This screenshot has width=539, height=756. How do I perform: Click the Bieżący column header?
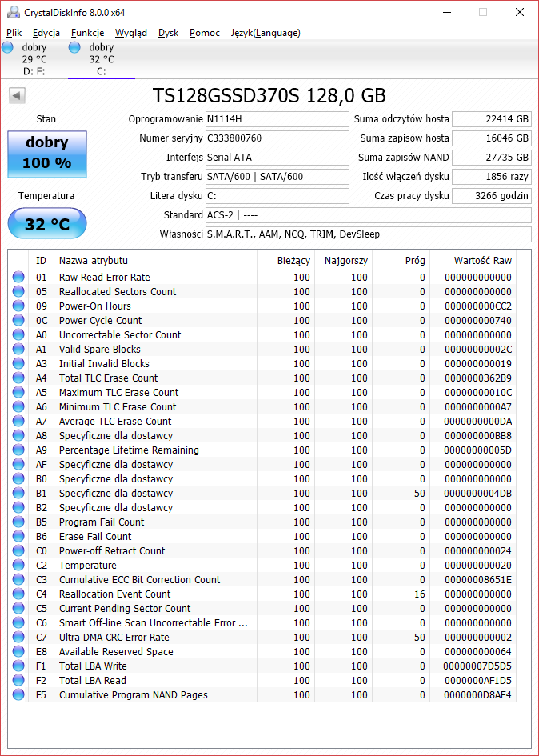point(285,260)
